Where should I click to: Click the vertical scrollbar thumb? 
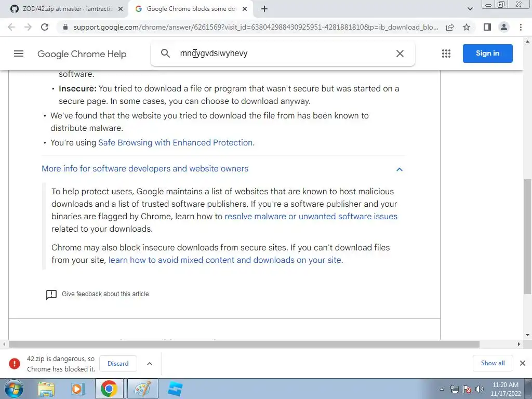527,236
